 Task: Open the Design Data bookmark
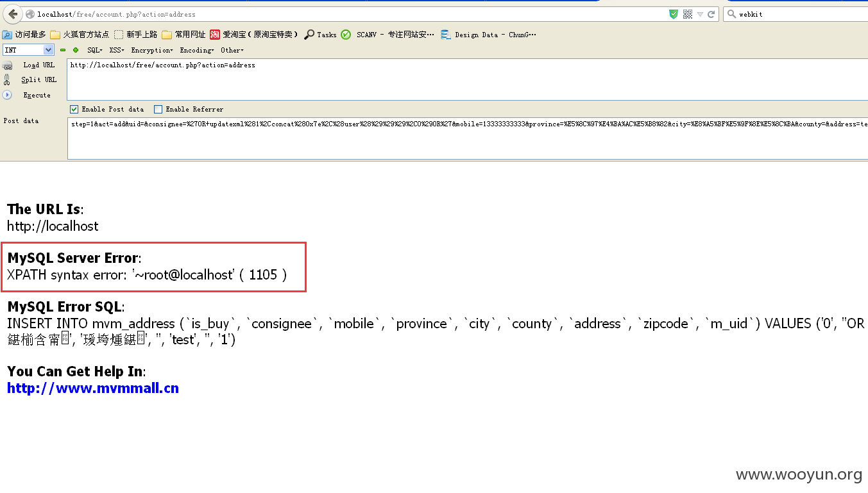point(488,35)
